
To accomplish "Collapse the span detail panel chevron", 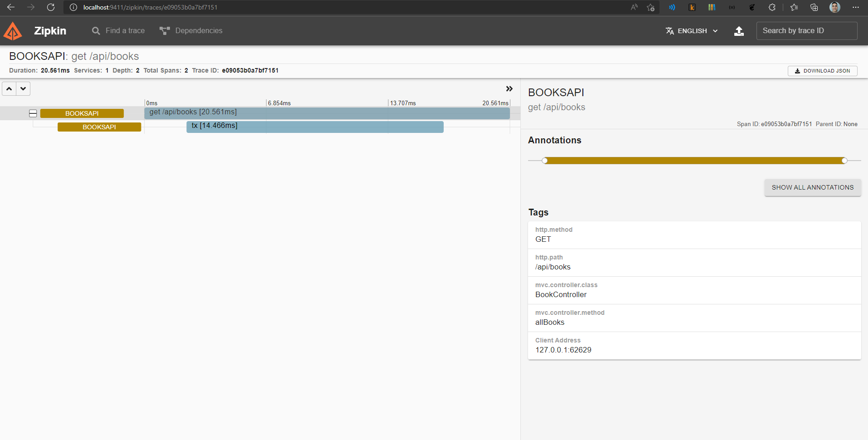I will pos(509,89).
